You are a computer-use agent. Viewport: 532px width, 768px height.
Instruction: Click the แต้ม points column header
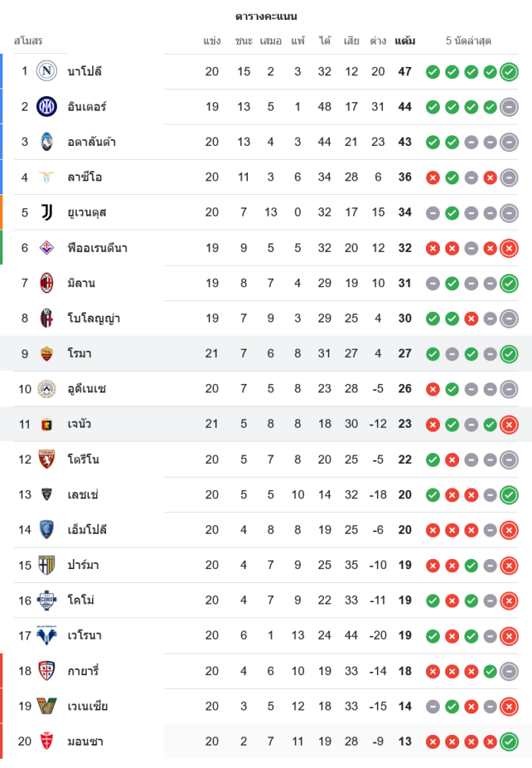point(405,41)
